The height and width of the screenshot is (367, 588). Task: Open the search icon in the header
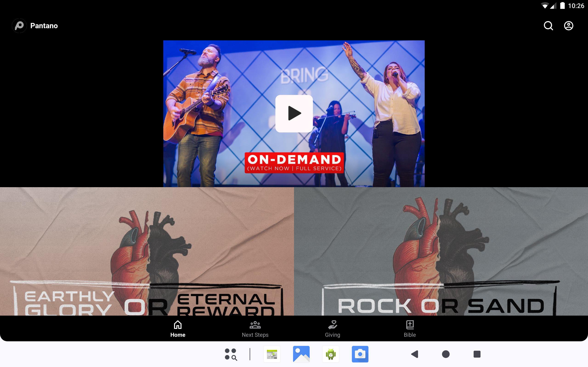pos(548,26)
